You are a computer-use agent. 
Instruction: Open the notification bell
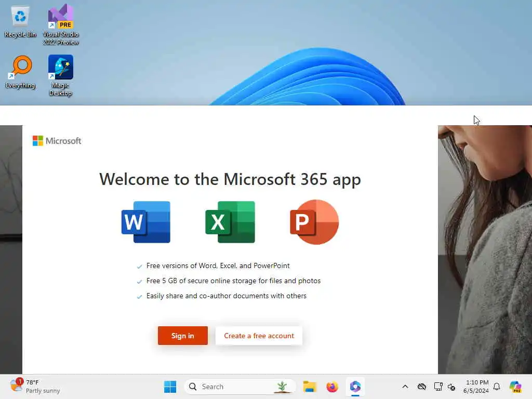tap(497, 387)
